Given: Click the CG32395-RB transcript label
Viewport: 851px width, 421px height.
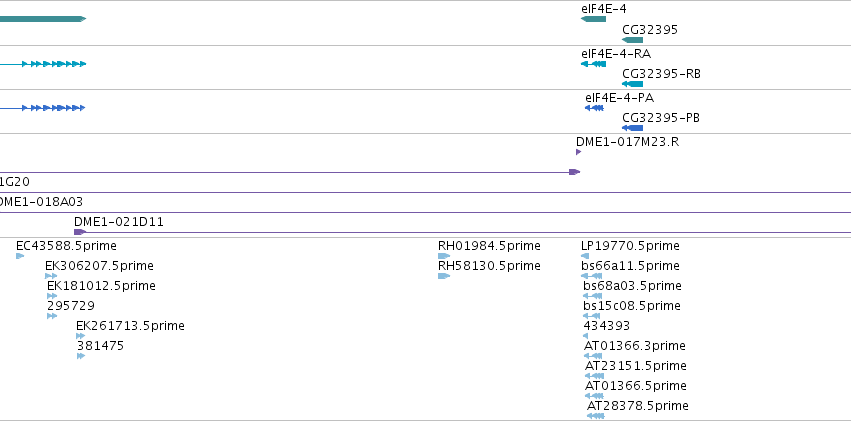Looking at the screenshot, I should tap(661, 74).
